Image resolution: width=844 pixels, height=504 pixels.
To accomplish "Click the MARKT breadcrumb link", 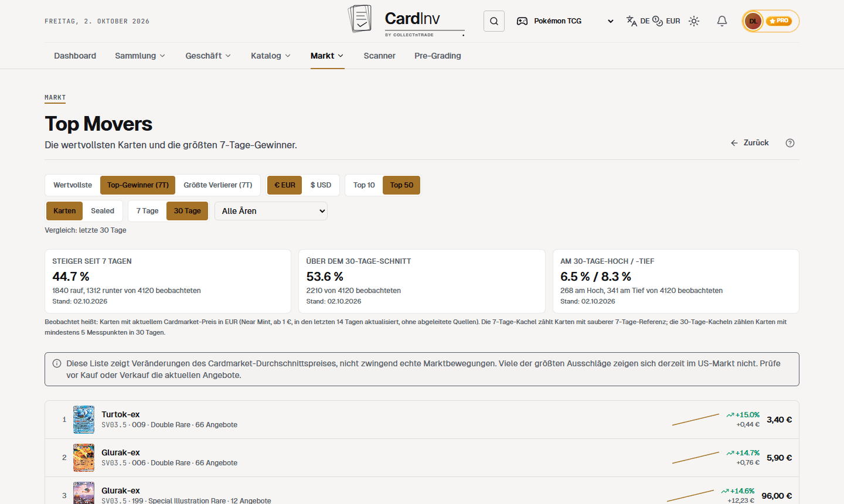I will pyautogui.click(x=55, y=98).
